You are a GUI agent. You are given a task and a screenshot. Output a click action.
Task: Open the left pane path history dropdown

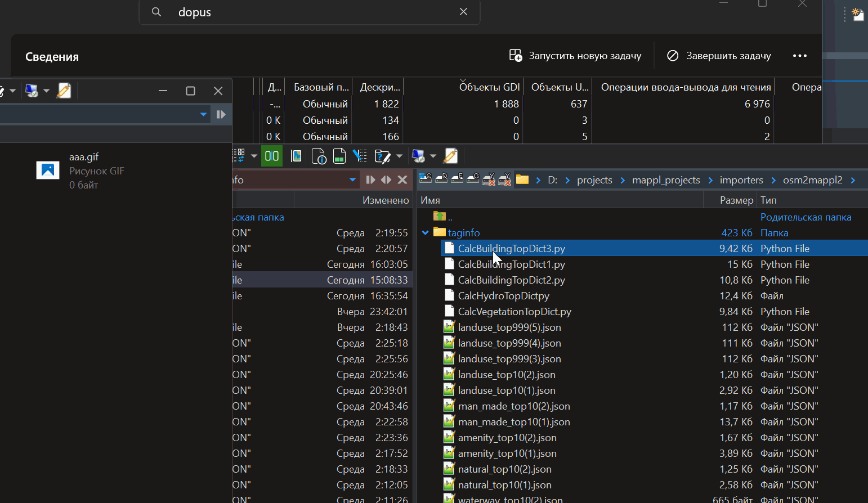[x=352, y=179]
